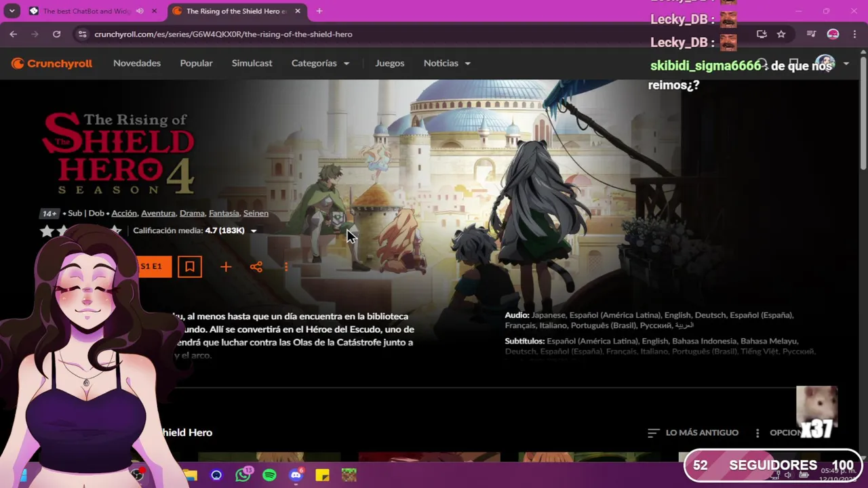Open the Chrome three-dot menu
868x488 pixels.
coord(853,34)
